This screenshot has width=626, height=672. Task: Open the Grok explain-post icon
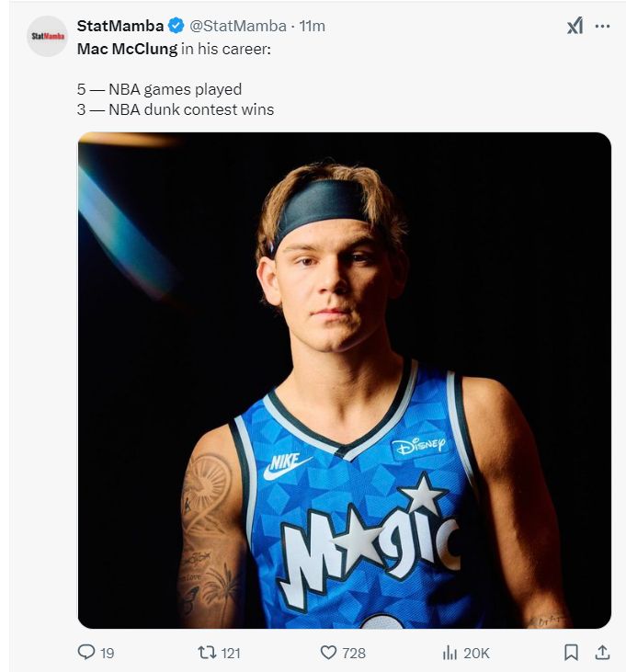point(575,27)
